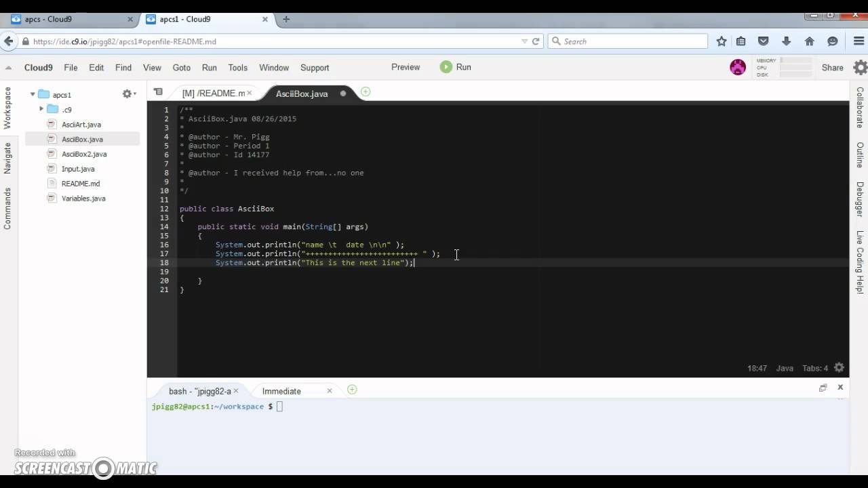868x488 pixels.
Task: Click cursor position 18:47 in status bar
Action: [757, 368]
